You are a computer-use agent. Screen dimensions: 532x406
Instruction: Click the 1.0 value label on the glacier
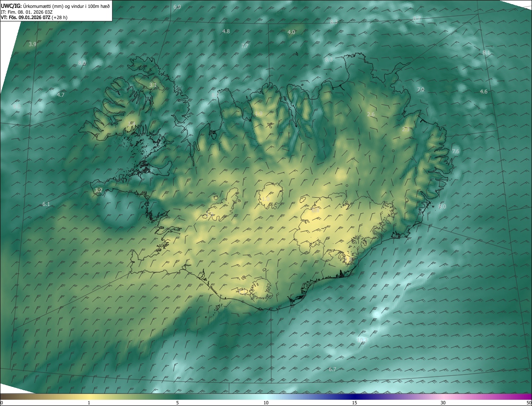click(x=266, y=200)
